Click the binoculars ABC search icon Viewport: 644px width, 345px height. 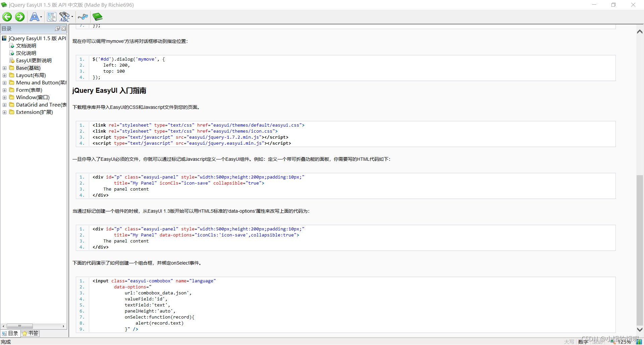[64, 17]
